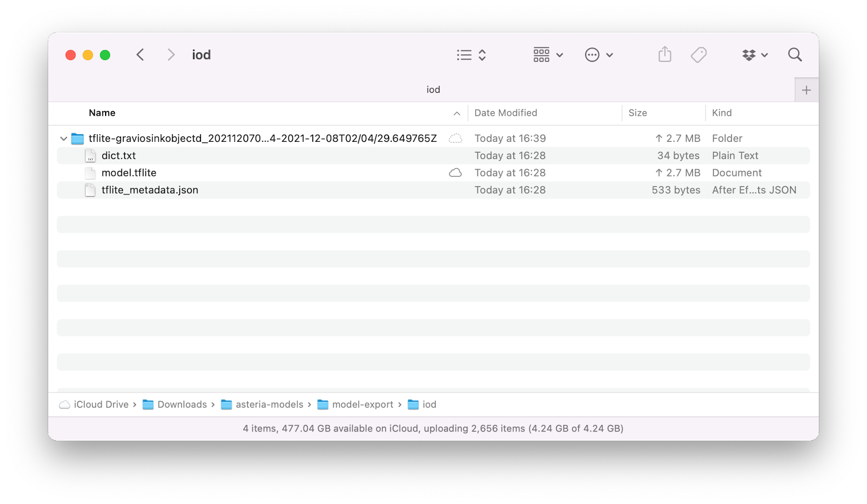The height and width of the screenshot is (504, 867).
Task: Open Downloads from the path bar
Action: [x=182, y=404]
